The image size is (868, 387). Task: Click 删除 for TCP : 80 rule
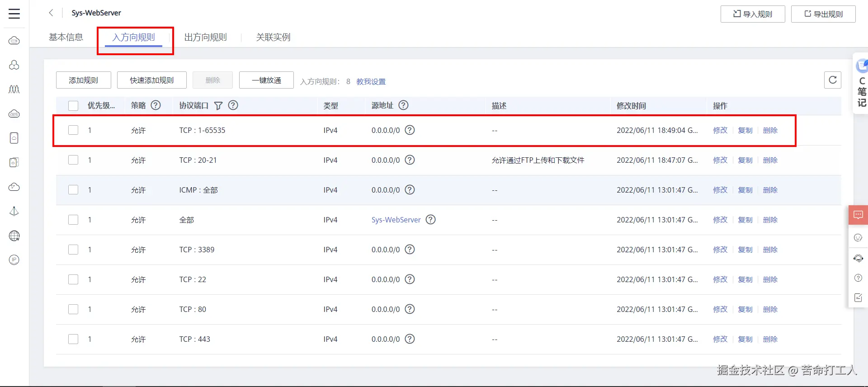(770, 309)
